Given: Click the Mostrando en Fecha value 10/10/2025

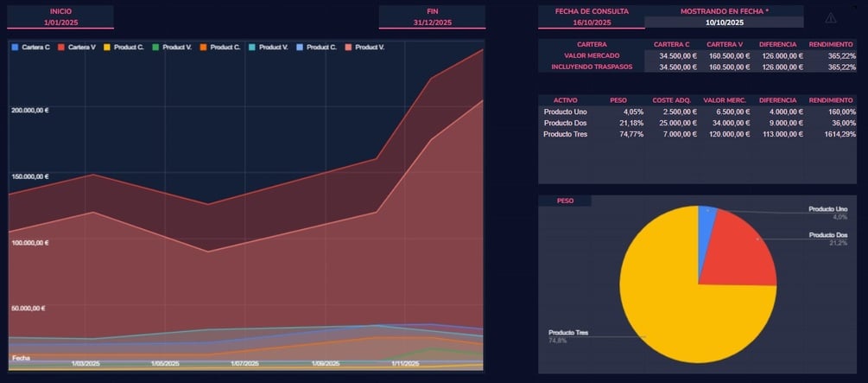Looking at the screenshot, I should point(724,22).
